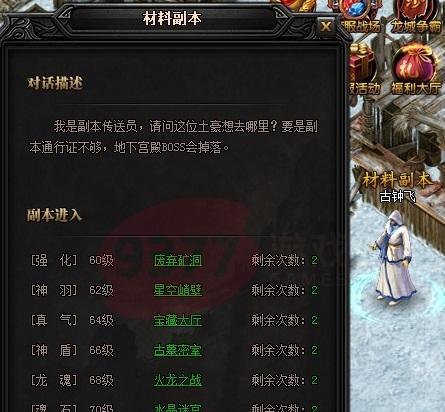Enter the 废弃矿洞 dungeon link
Viewport: 445px width, 412px height.
pyautogui.click(x=178, y=260)
